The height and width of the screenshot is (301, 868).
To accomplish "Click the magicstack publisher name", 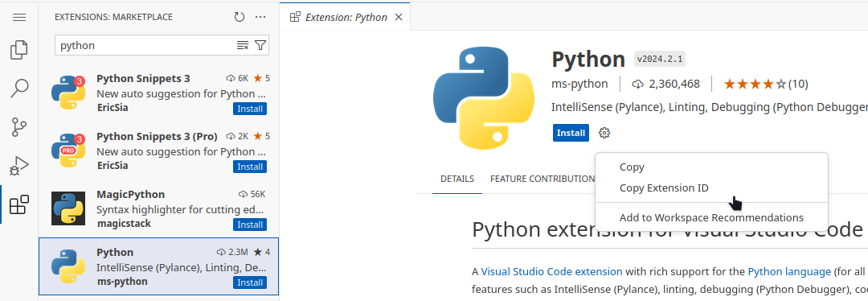I will tap(124, 224).
